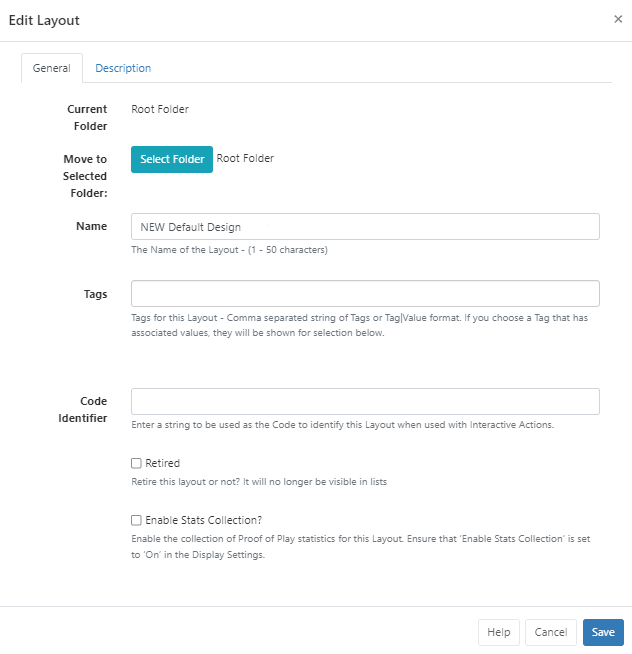Save the layout changes
Image resolution: width=632 pixels, height=654 pixels.
603,632
